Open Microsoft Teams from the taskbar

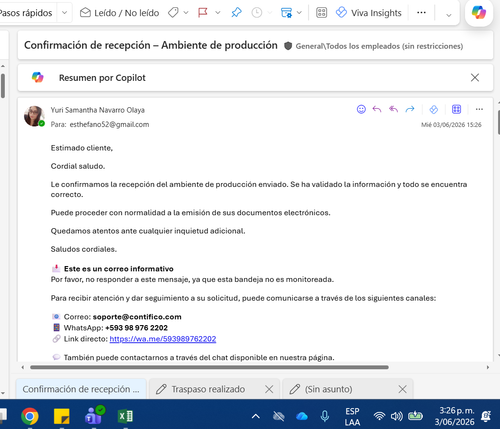point(94,415)
